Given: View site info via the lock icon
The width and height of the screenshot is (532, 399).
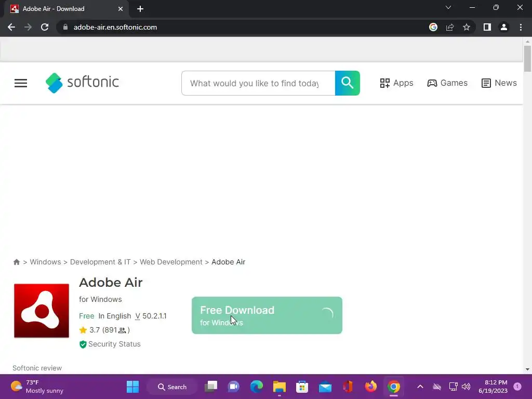Looking at the screenshot, I should (x=65, y=27).
